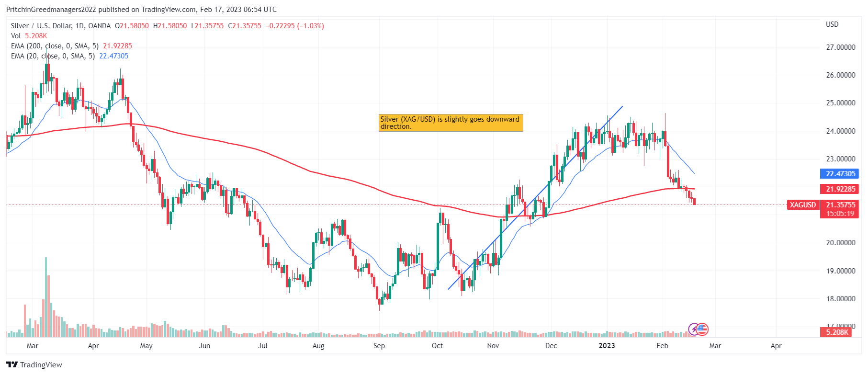Click the 23.00000 price level label
868x375 pixels.
click(841, 159)
